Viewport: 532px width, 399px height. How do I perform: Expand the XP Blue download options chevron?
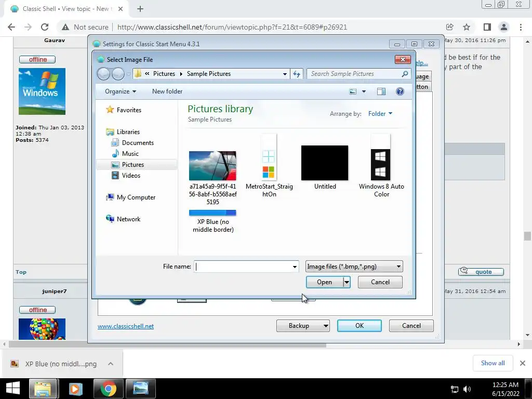(x=111, y=364)
